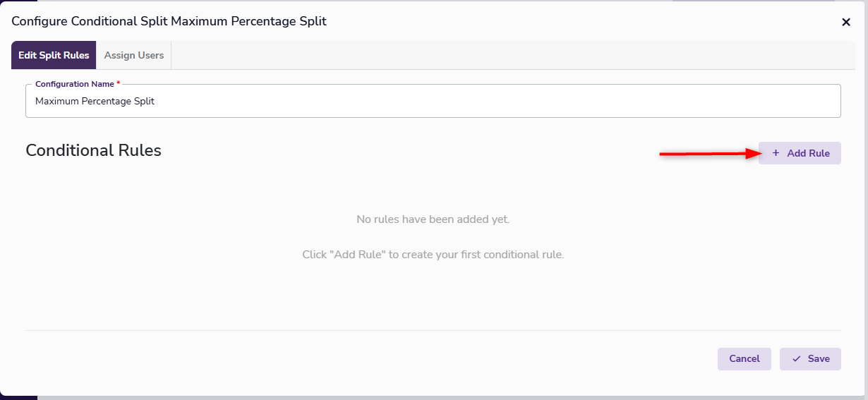Click the divider line above Cancel and Save
This screenshot has height=400, width=868.
(433, 330)
